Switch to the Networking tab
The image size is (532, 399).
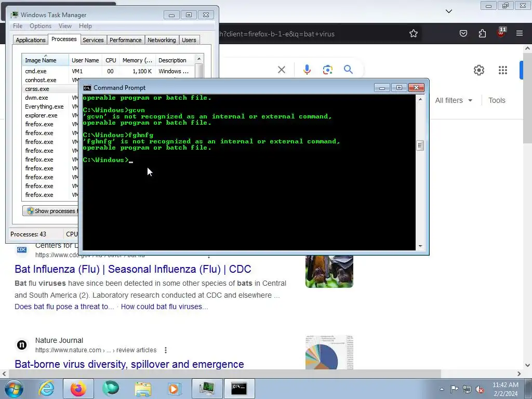click(x=162, y=40)
